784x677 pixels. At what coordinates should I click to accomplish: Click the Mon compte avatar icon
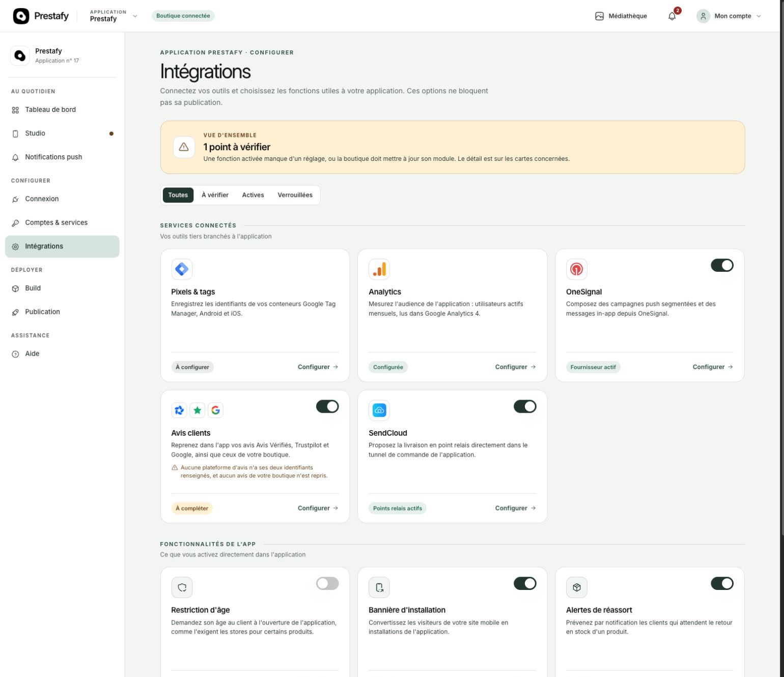click(x=703, y=16)
